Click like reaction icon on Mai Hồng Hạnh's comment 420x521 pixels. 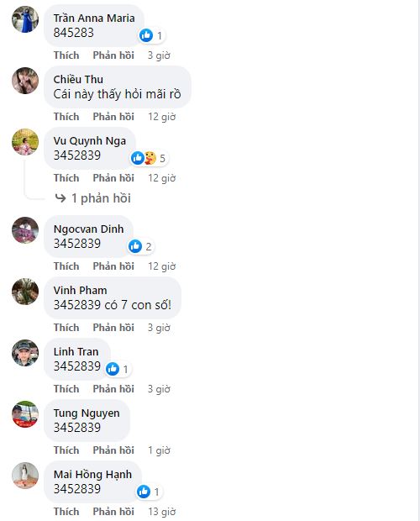(144, 492)
